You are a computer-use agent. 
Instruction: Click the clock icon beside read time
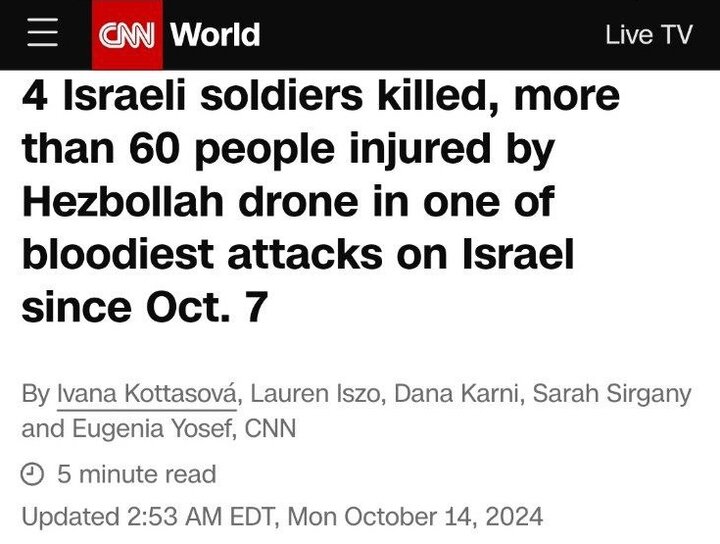(33, 474)
